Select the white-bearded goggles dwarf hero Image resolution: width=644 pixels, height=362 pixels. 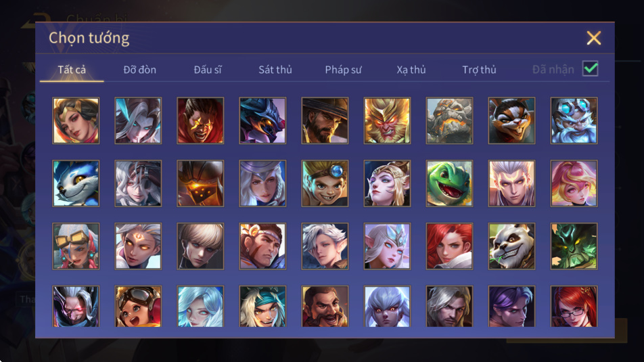574,120
